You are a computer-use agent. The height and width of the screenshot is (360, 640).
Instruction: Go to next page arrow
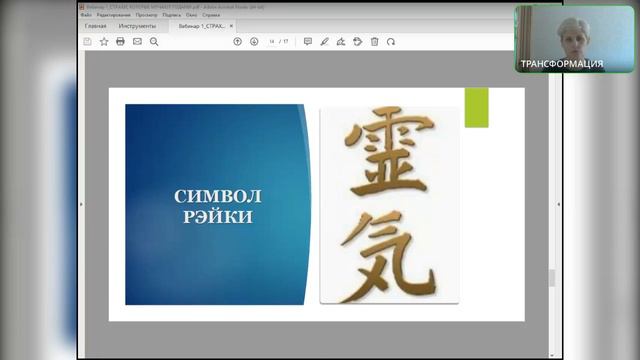[x=254, y=42]
